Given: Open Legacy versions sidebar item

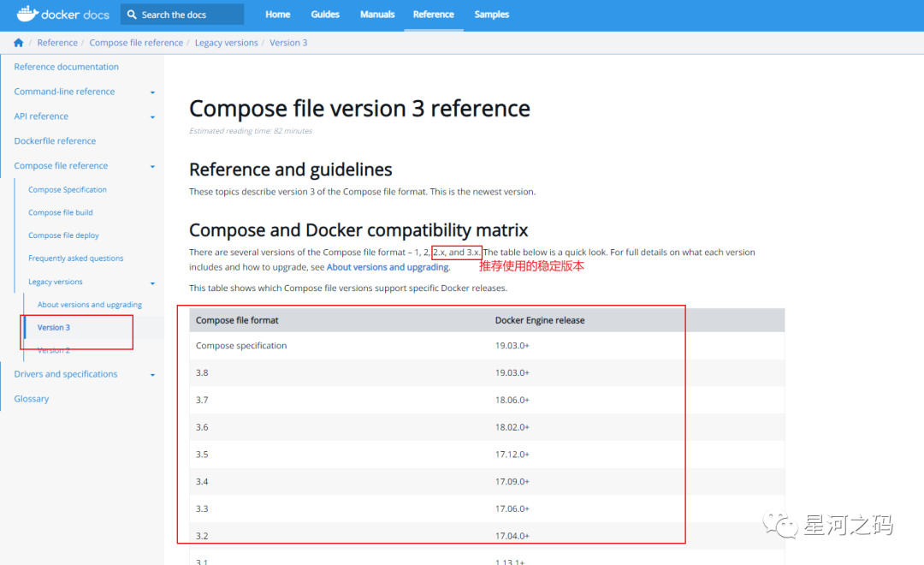Looking at the screenshot, I should 56,282.
